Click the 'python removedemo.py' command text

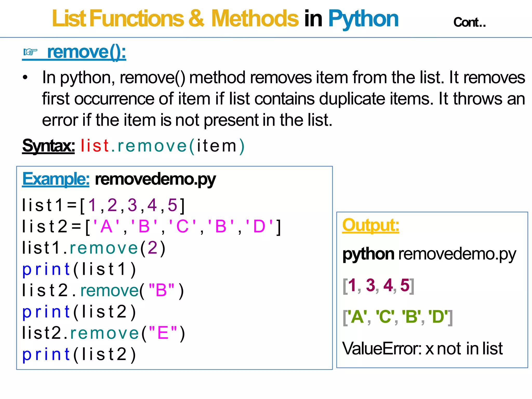[x=429, y=255]
